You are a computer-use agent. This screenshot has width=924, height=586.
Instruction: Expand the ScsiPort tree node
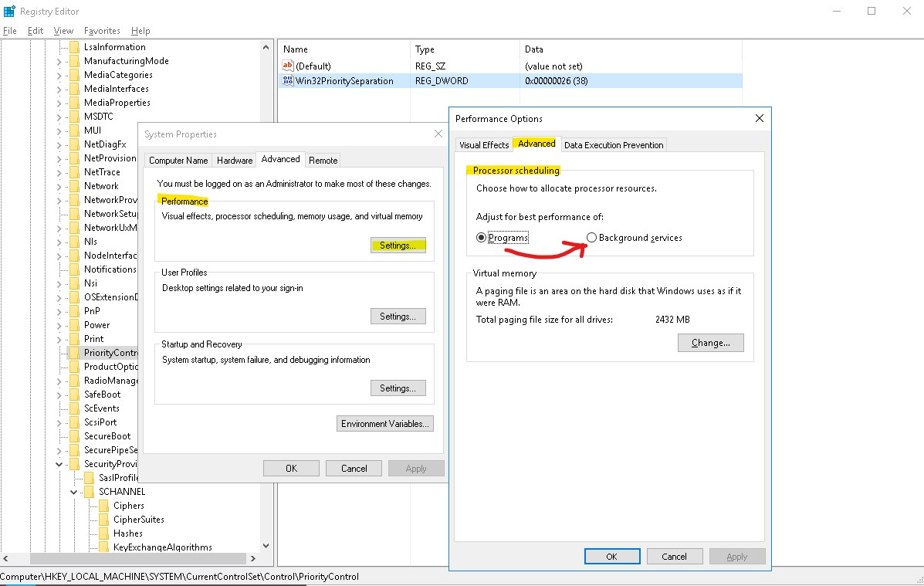59,422
